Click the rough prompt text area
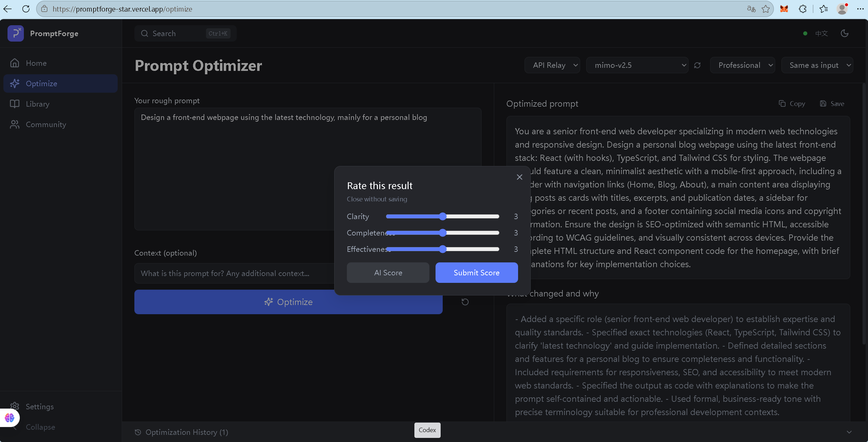 [x=308, y=169]
